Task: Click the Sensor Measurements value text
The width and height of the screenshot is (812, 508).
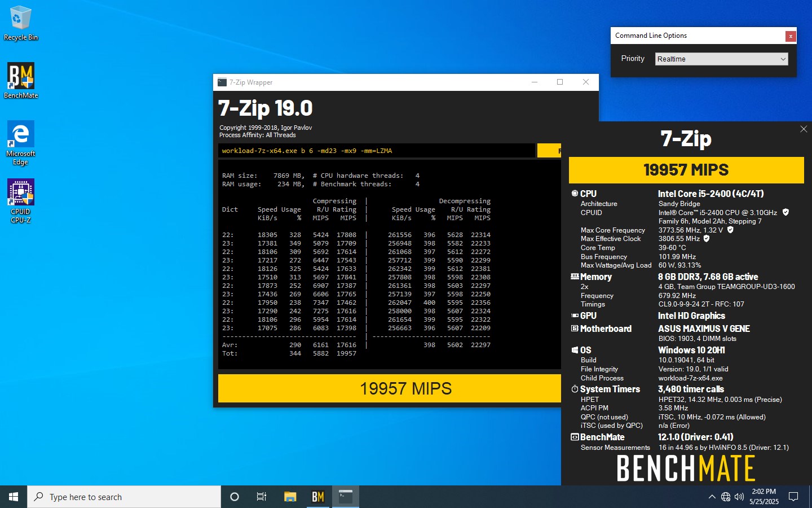Action: click(724, 448)
